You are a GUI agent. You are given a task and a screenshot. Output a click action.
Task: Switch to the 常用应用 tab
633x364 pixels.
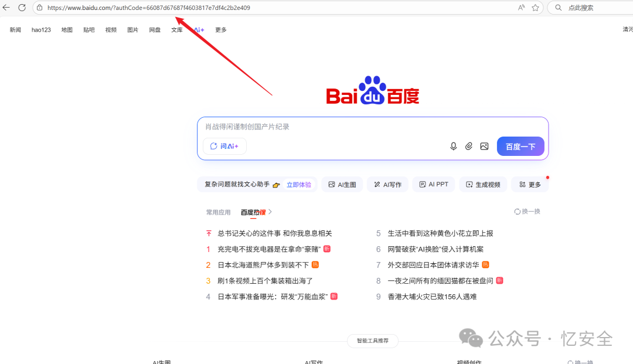(219, 212)
